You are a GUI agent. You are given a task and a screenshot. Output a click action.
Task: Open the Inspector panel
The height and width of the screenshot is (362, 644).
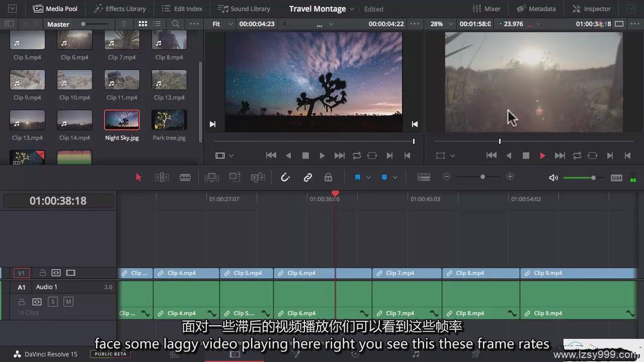591,9
